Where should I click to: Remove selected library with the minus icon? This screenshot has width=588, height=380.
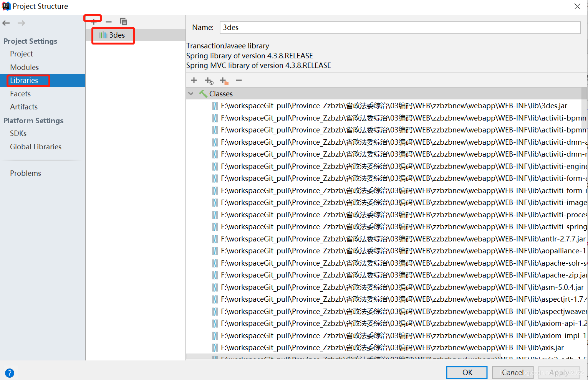[x=109, y=22]
